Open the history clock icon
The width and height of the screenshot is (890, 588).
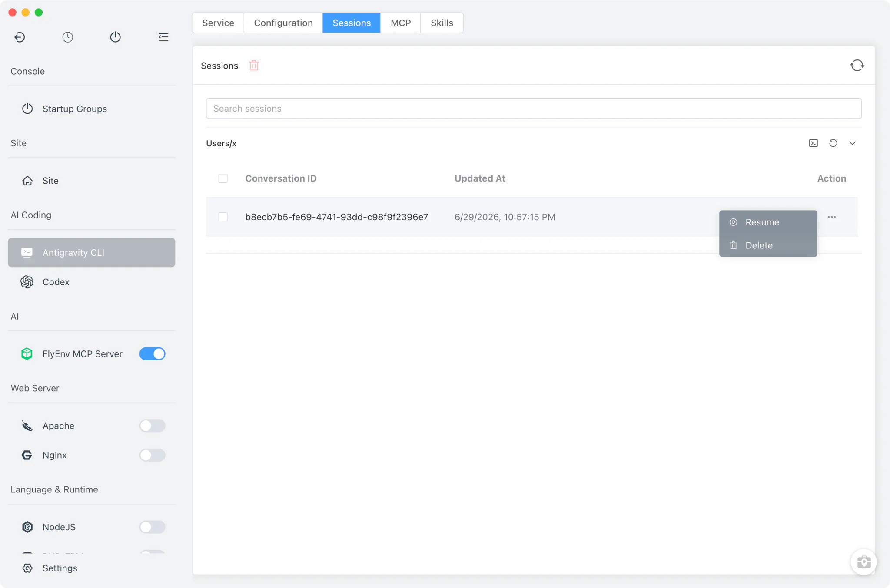(x=67, y=37)
